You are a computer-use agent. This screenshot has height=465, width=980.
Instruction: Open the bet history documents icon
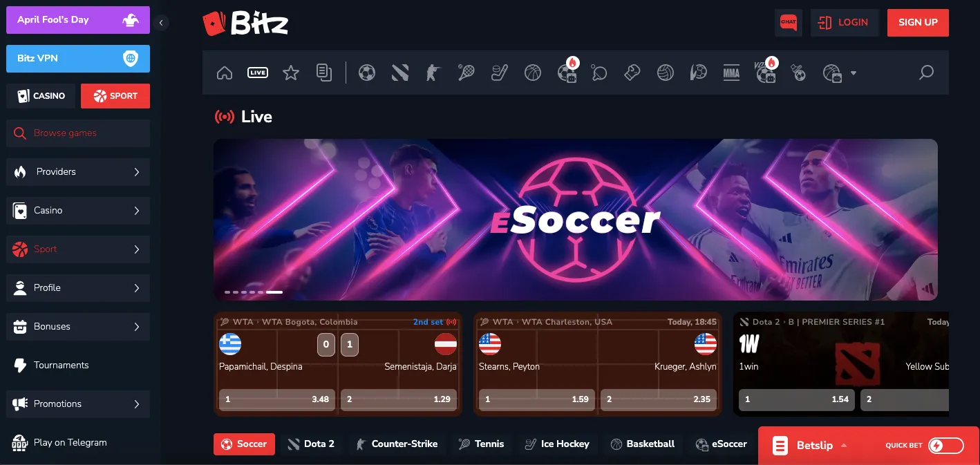click(x=324, y=73)
